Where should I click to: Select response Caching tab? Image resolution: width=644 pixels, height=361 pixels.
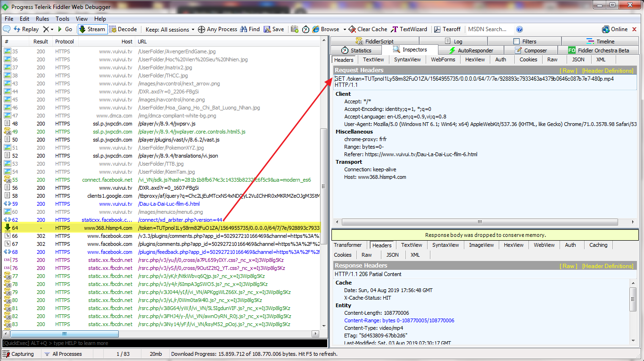tap(598, 245)
